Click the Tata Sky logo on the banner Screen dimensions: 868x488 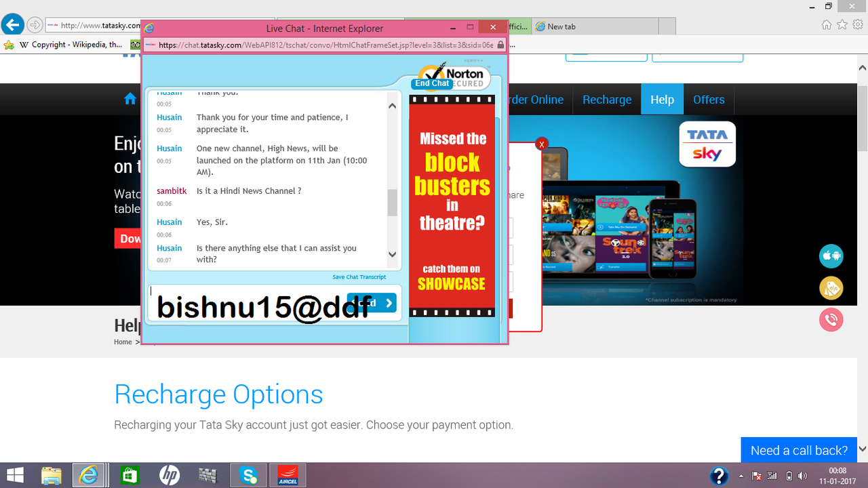(707, 144)
